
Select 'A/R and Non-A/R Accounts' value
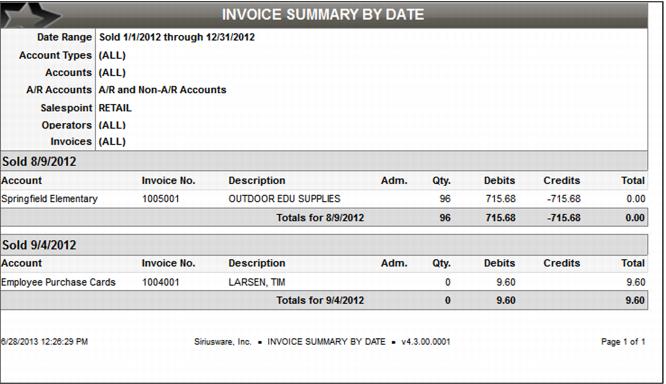coord(162,90)
